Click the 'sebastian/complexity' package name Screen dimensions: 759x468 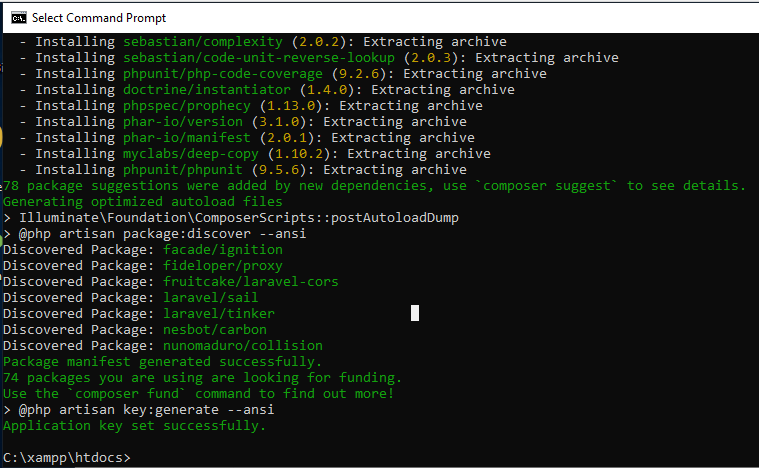(203, 42)
